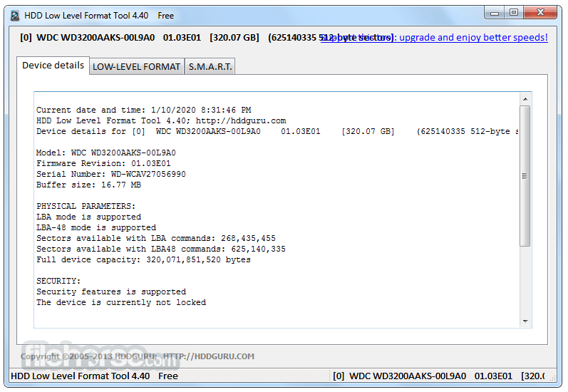This screenshot has height=392, width=568.
Task: Maximize the HDD Low Level Format Tool window
Action: (x=514, y=13)
